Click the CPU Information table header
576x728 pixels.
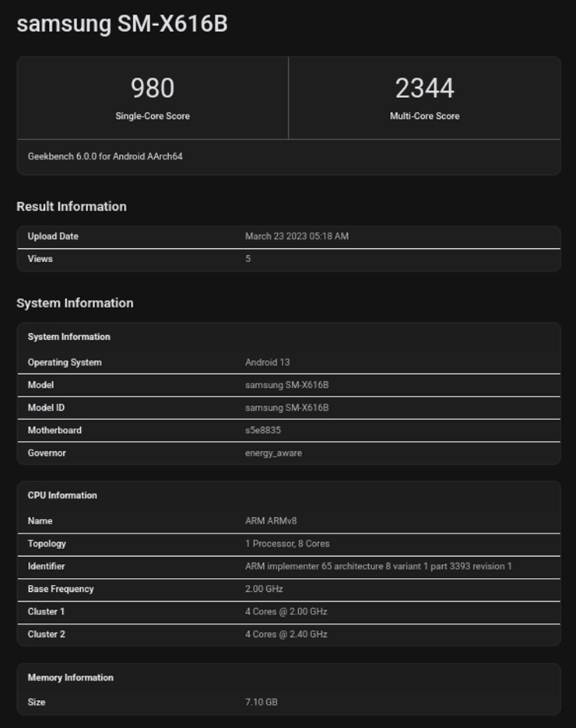pos(62,495)
